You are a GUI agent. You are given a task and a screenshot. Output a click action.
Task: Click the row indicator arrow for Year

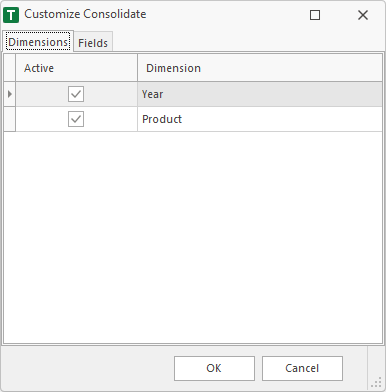(x=10, y=94)
